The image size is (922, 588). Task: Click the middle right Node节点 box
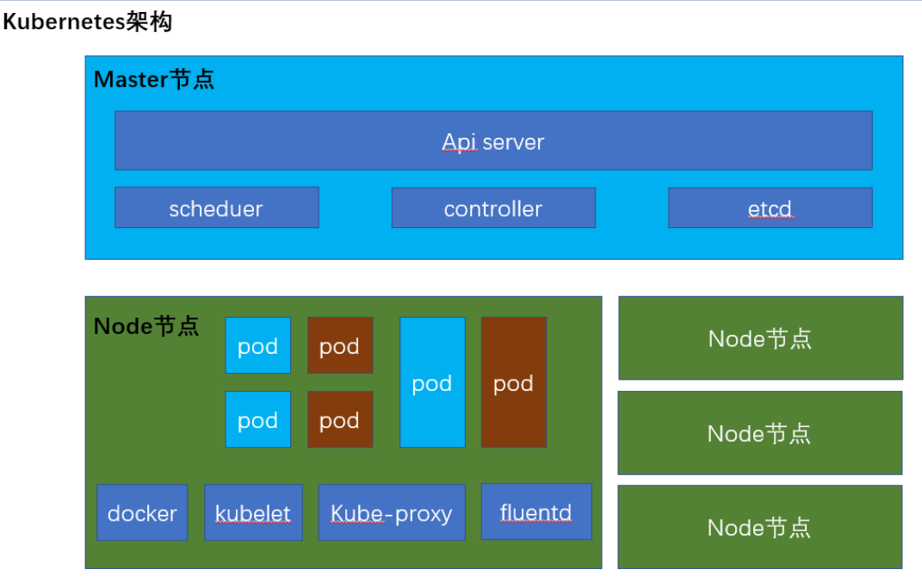click(759, 433)
